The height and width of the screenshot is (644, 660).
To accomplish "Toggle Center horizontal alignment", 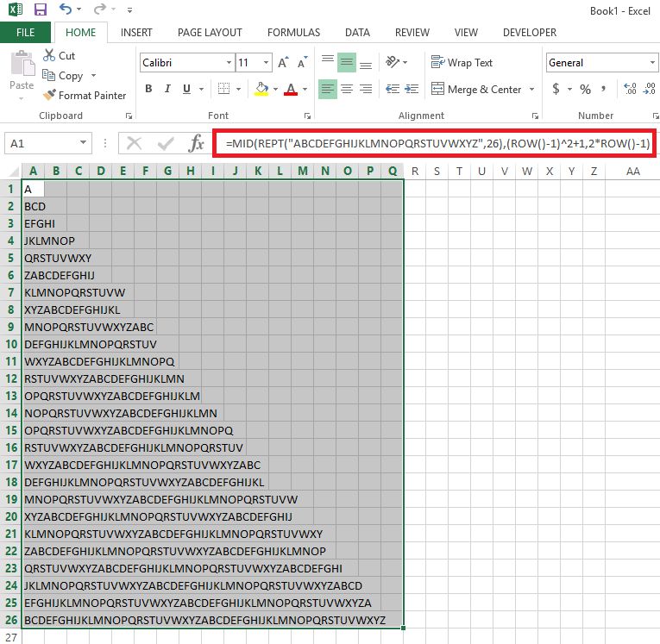I will tap(347, 89).
